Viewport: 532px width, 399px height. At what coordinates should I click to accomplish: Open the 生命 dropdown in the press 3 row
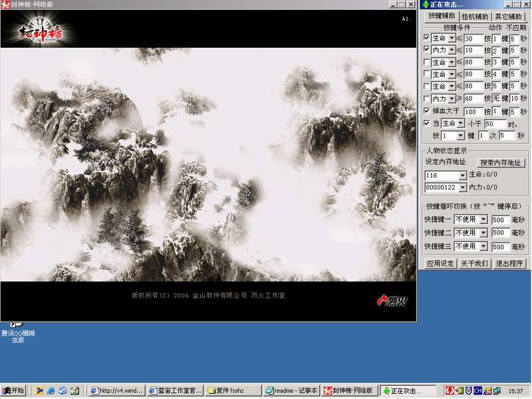[x=452, y=63]
